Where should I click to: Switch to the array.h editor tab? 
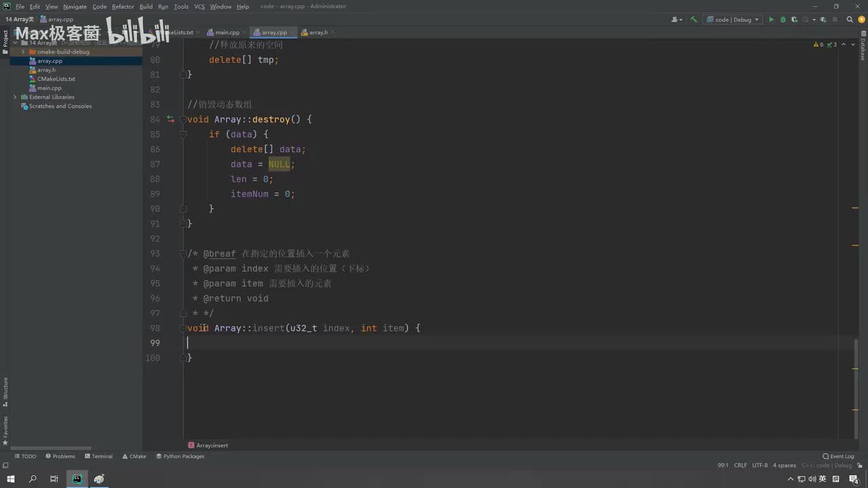315,32
